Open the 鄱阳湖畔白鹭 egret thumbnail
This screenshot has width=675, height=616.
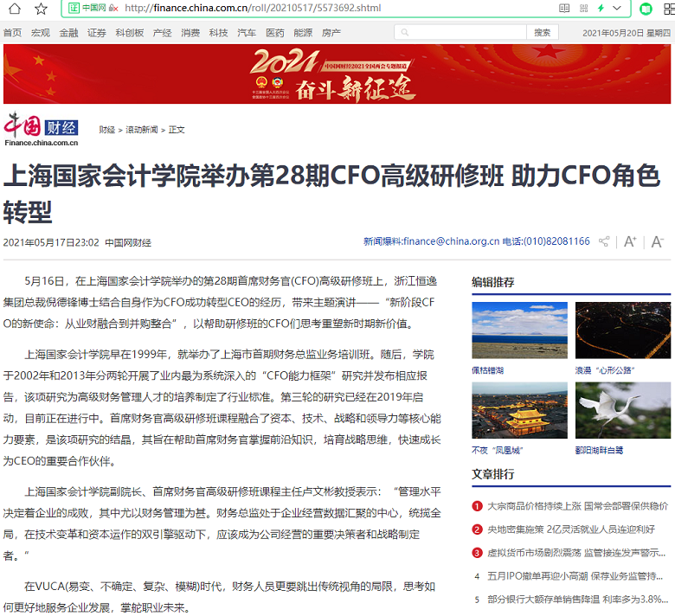pos(622,410)
